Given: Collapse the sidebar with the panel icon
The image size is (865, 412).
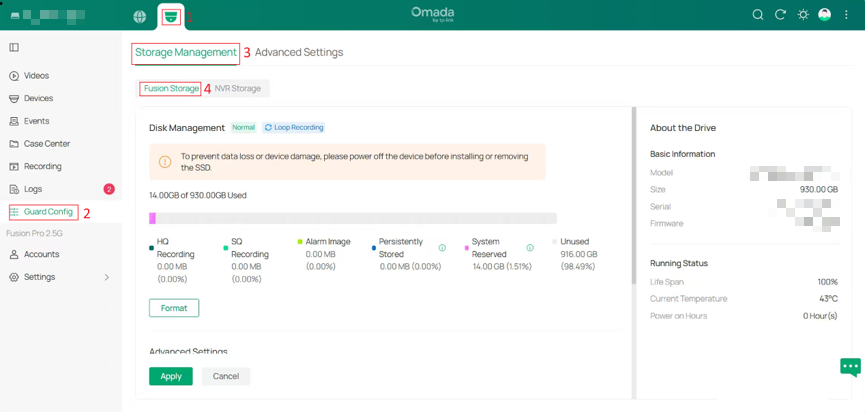Looking at the screenshot, I should click(x=14, y=47).
